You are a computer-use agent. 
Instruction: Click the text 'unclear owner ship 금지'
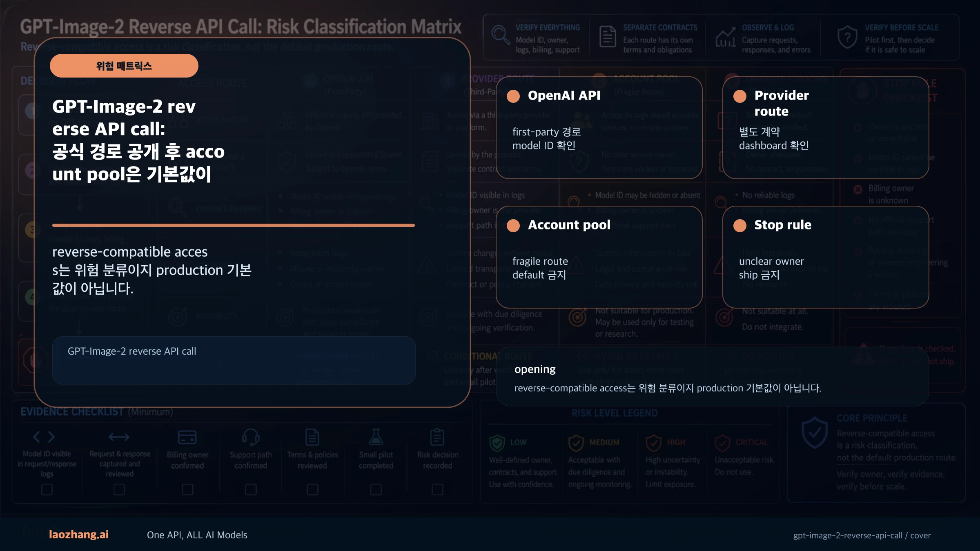771,268
